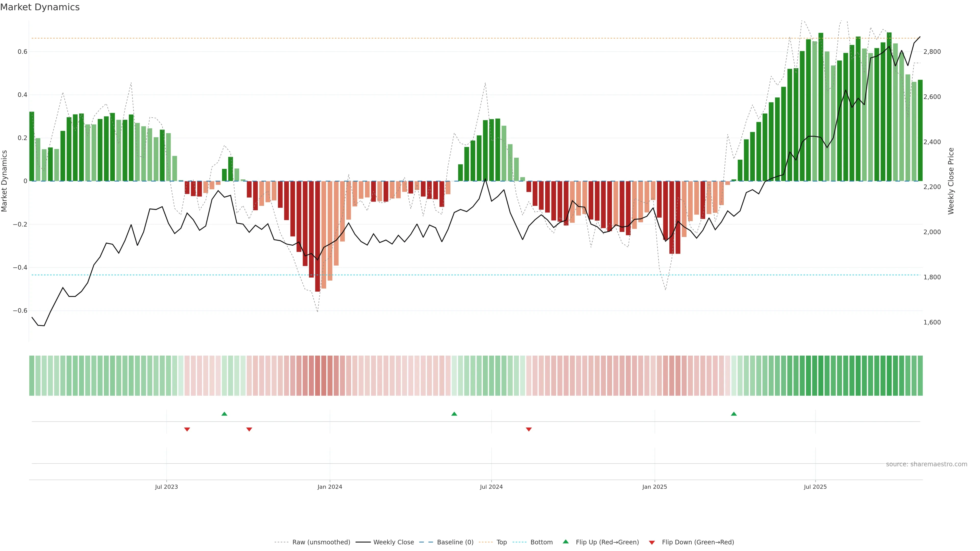Viewport: 980px width, 551px height.
Task: Click the Jul 2025 x-axis label
Action: point(815,487)
